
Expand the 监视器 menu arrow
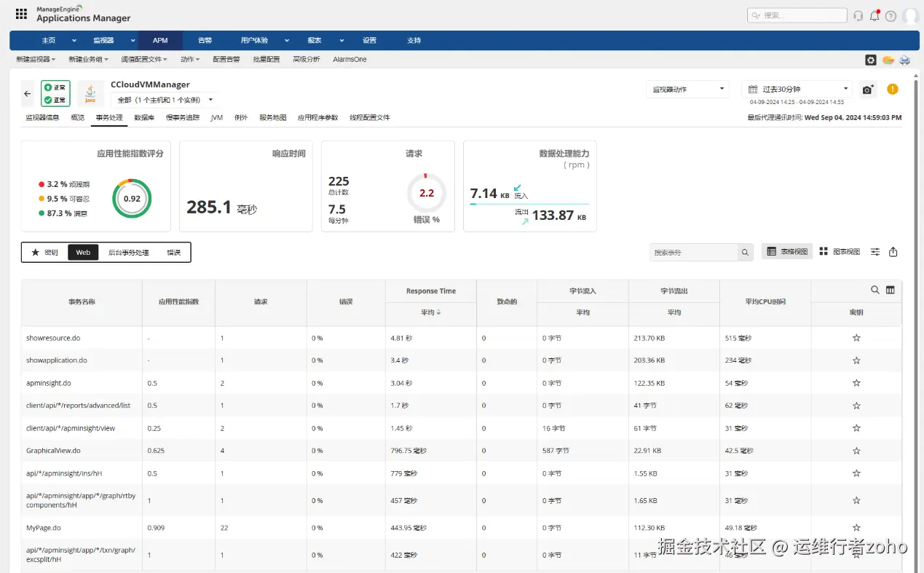[133, 41]
